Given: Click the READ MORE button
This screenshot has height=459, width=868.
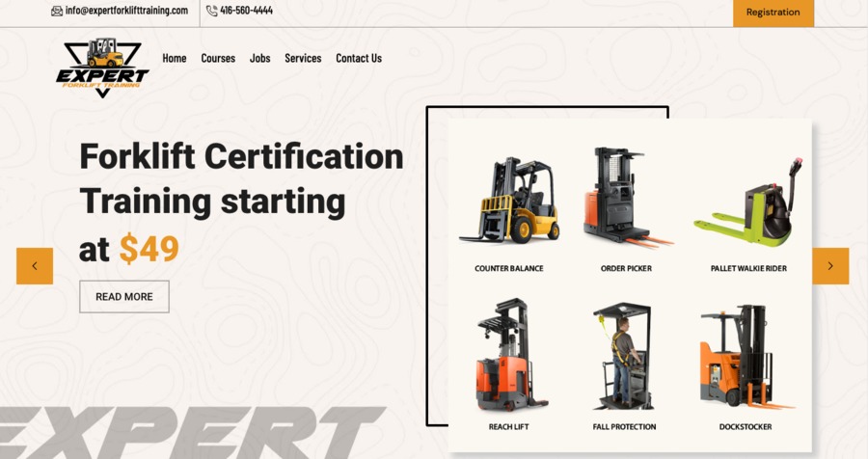Looking at the screenshot, I should click(124, 297).
